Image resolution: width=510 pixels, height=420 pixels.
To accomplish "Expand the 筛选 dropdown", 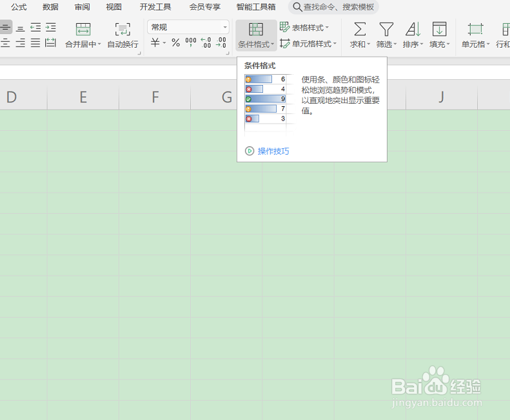I will [386, 44].
